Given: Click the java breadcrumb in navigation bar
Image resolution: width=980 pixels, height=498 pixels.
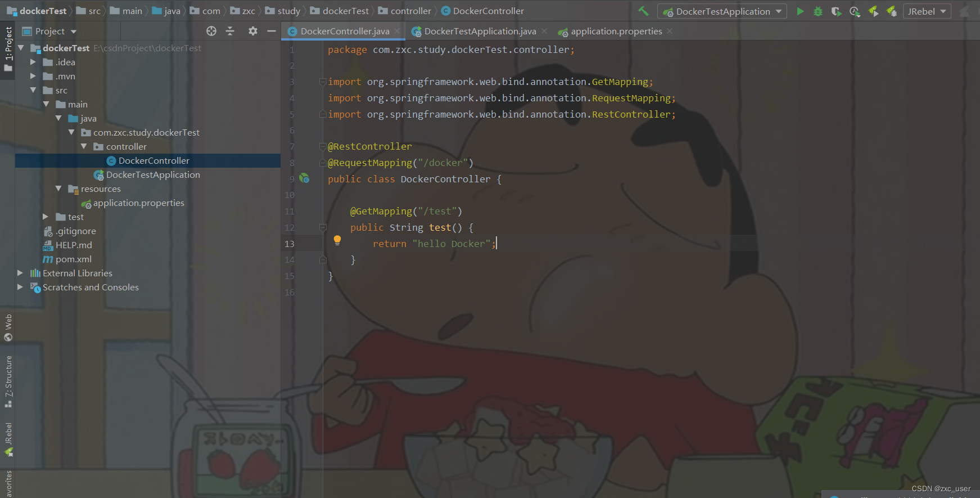Looking at the screenshot, I should (166, 11).
